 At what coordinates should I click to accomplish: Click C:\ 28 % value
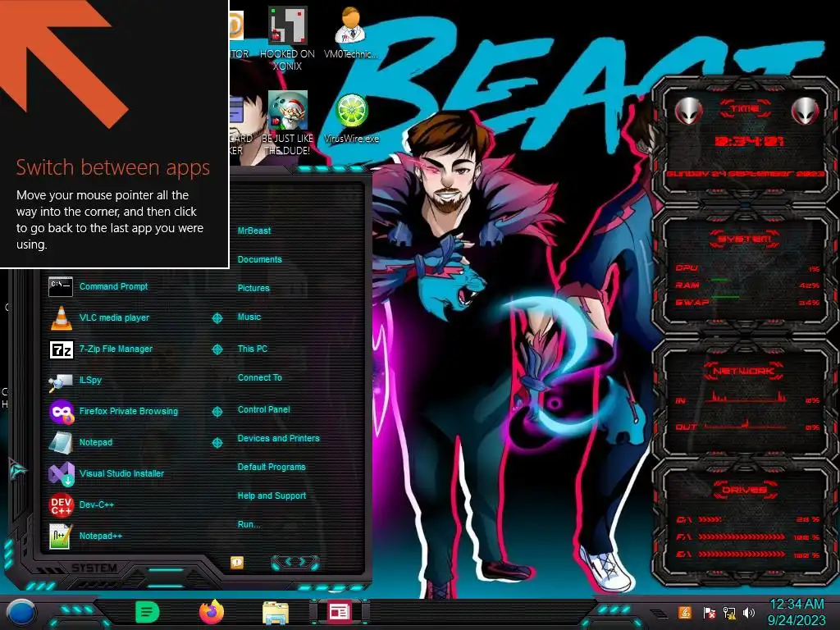(808, 519)
